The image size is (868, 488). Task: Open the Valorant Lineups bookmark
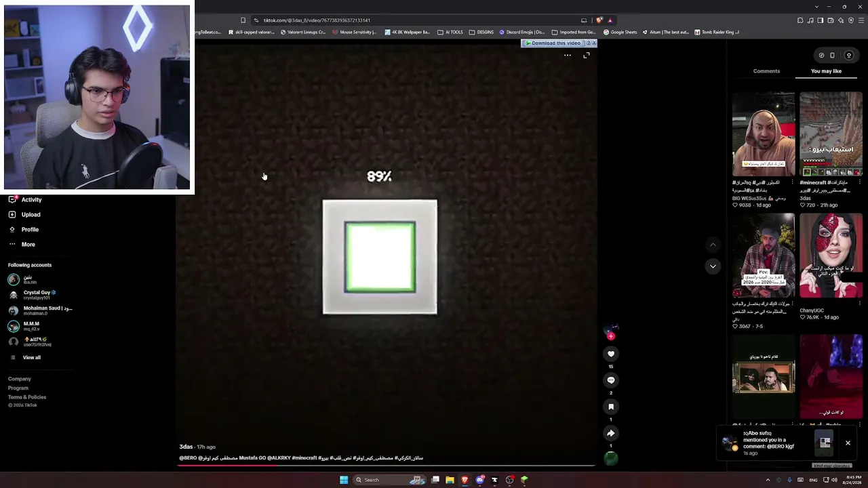pyautogui.click(x=303, y=32)
